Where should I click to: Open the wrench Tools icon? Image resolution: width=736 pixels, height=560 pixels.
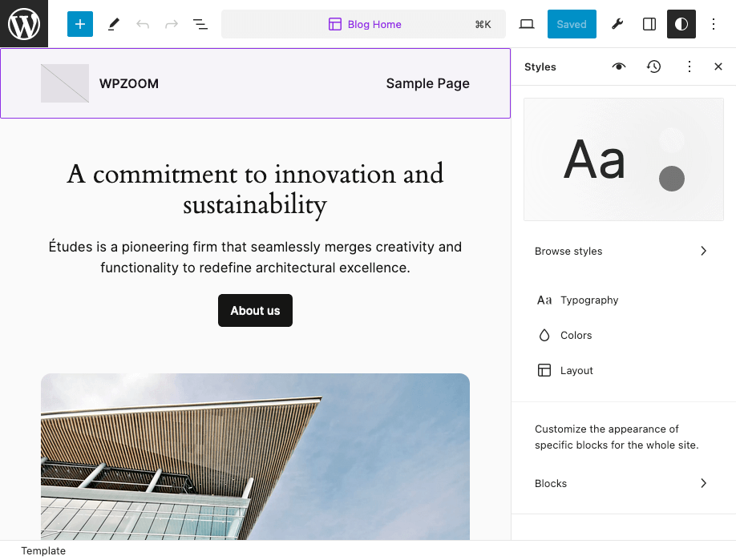click(617, 24)
